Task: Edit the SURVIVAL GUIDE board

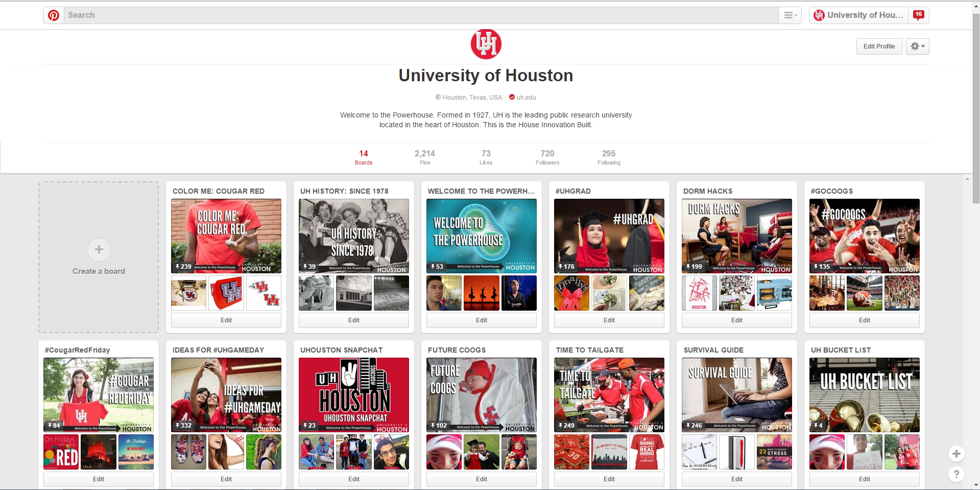Action: (737, 479)
